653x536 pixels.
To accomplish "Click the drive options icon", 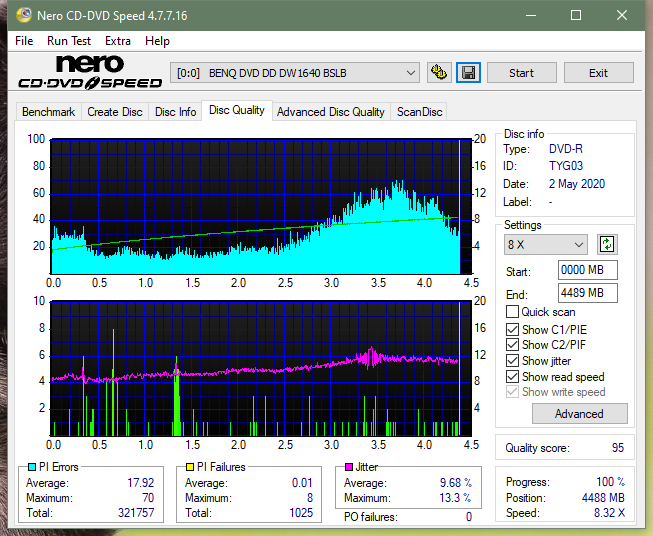I will click(439, 73).
